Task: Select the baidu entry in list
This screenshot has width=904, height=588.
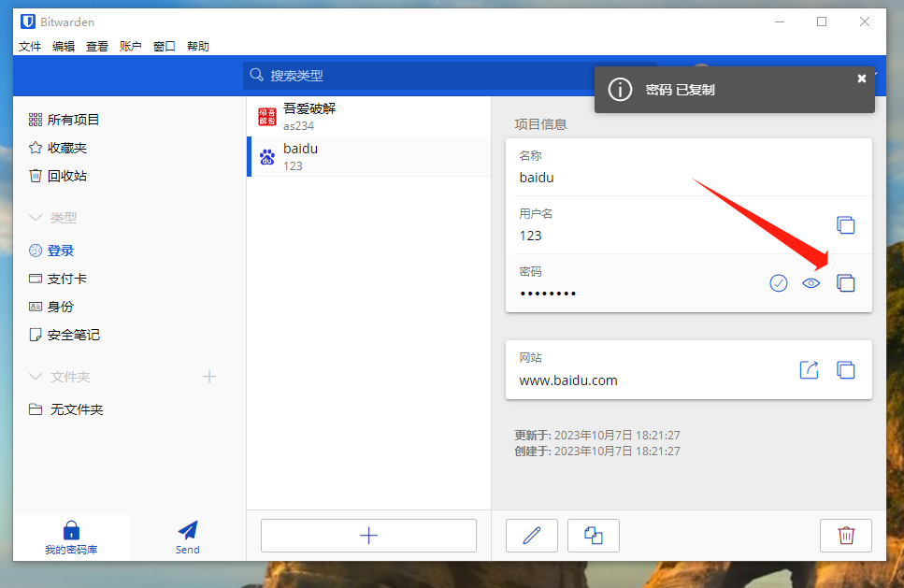Action: click(x=369, y=157)
